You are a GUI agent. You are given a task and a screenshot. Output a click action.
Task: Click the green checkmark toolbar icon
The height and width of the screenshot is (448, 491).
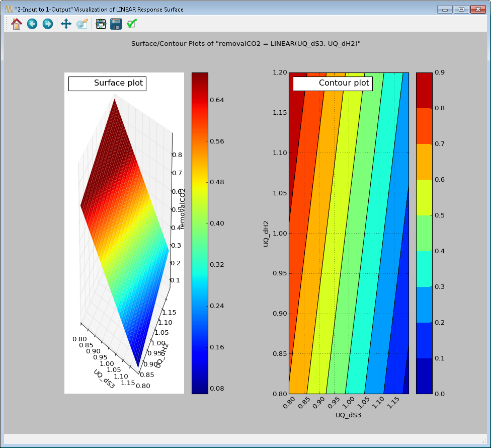click(131, 24)
